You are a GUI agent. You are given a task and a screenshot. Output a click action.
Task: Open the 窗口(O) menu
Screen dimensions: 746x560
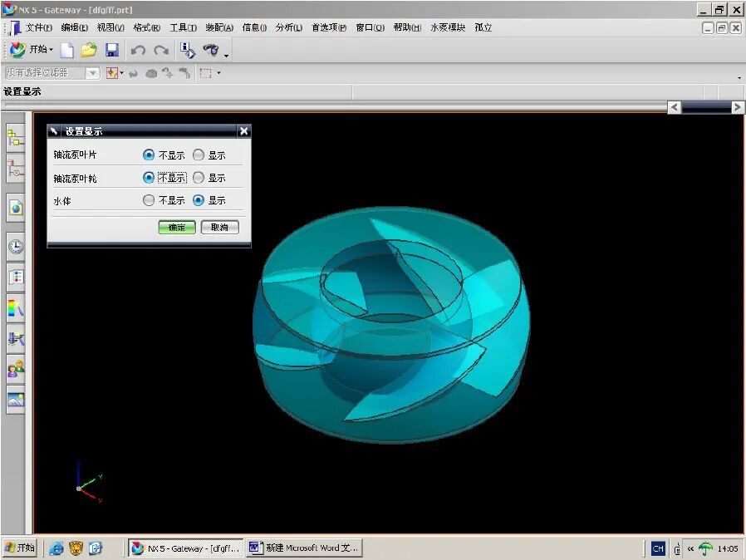point(371,27)
